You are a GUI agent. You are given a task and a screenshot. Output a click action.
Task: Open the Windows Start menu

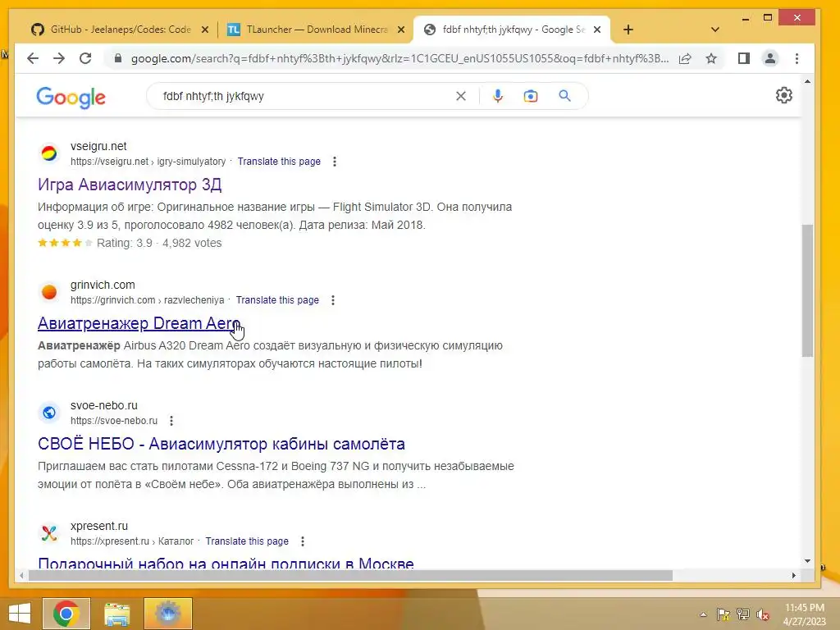coord(20,614)
